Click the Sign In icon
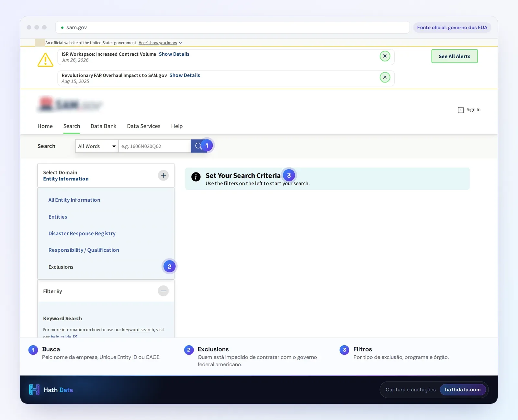 click(x=461, y=110)
